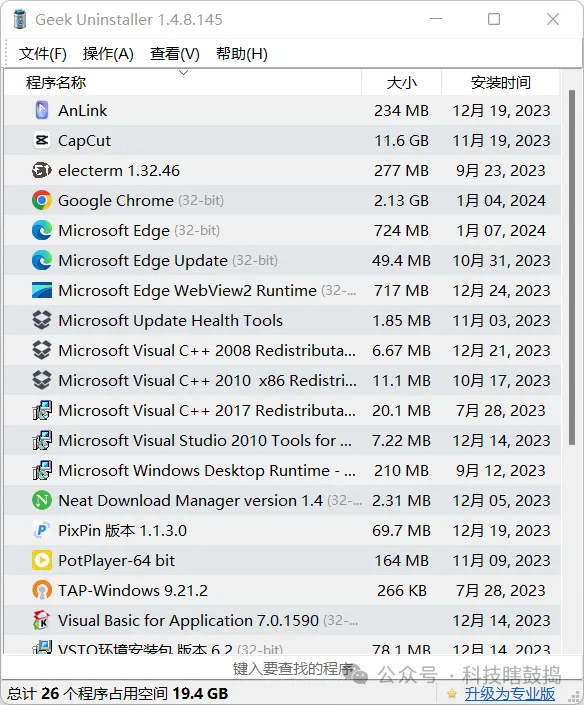Screen dimensions: 584x705
Task: Sort list by 大小 column header
Action: [x=401, y=82]
